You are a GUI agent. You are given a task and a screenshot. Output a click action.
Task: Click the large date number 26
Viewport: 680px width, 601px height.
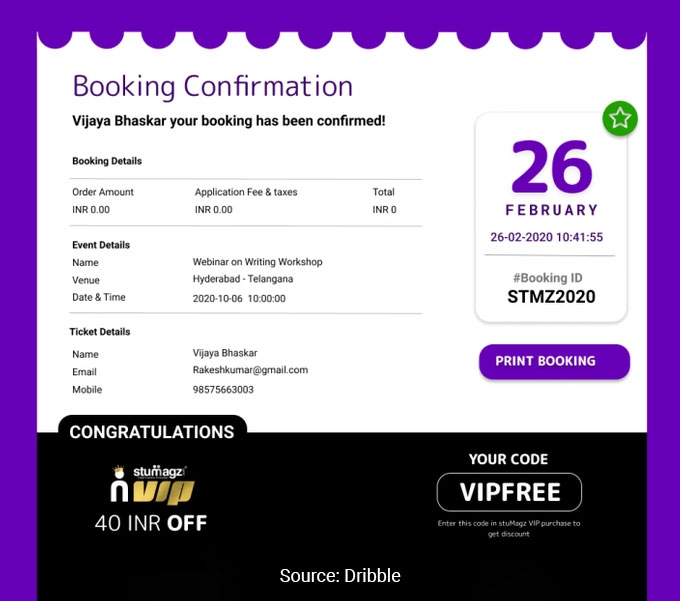click(x=551, y=166)
